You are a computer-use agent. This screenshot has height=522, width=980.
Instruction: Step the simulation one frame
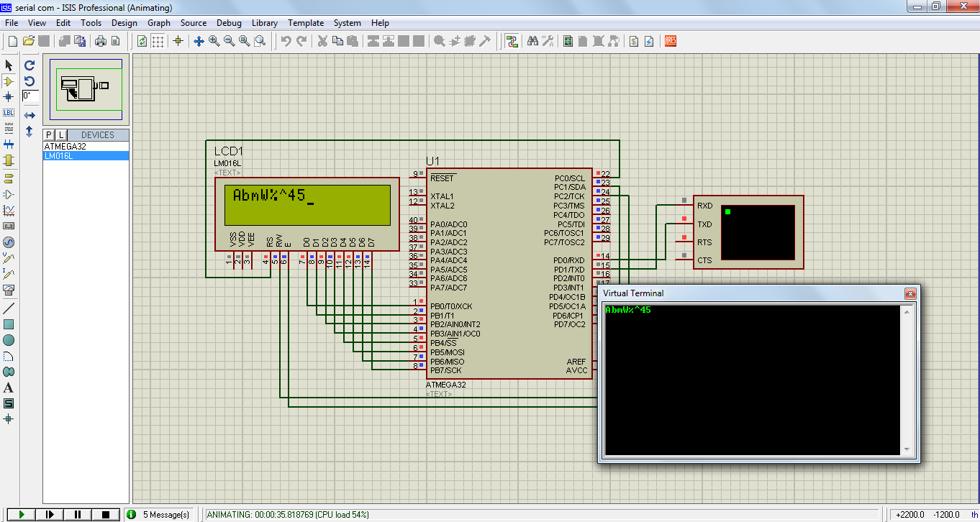50,514
